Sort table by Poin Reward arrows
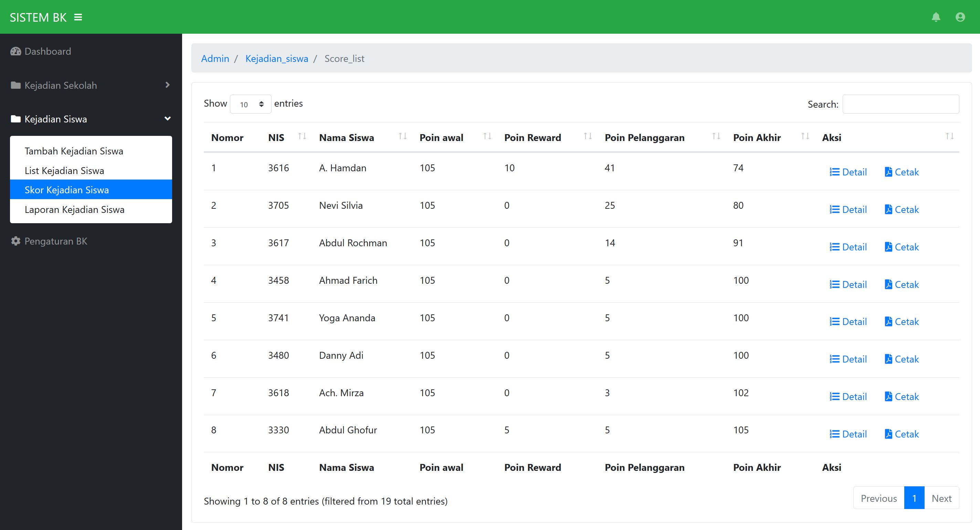Screen dimensions: 980x530 tap(588, 136)
